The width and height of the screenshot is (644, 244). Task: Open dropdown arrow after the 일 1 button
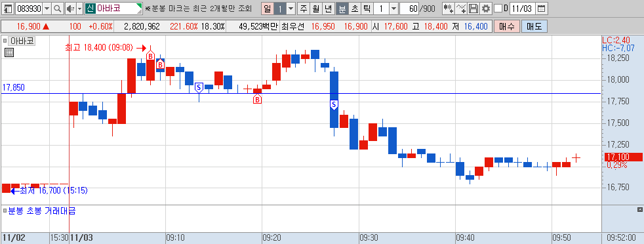point(291,9)
